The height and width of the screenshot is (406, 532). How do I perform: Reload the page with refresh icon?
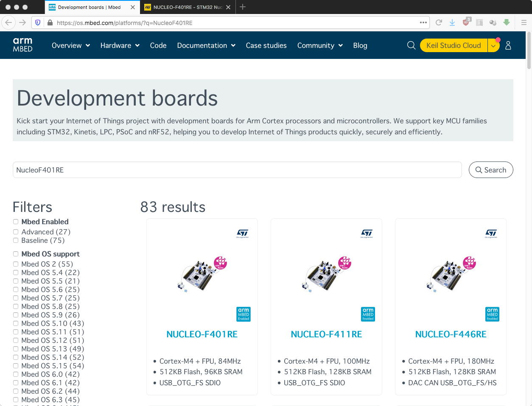(439, 22)
